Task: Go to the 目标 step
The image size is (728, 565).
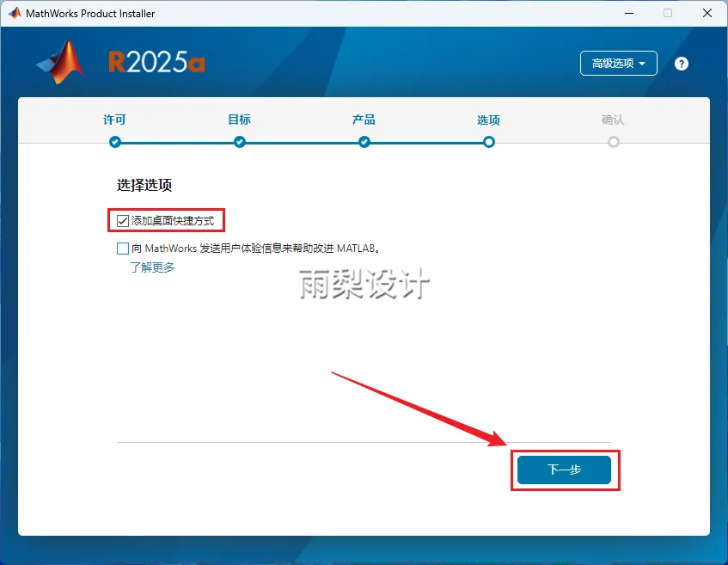Action: 240,120
